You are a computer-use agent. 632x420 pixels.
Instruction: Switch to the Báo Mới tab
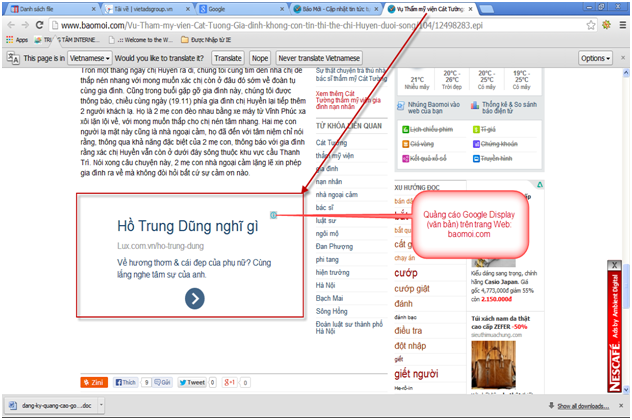336,9
